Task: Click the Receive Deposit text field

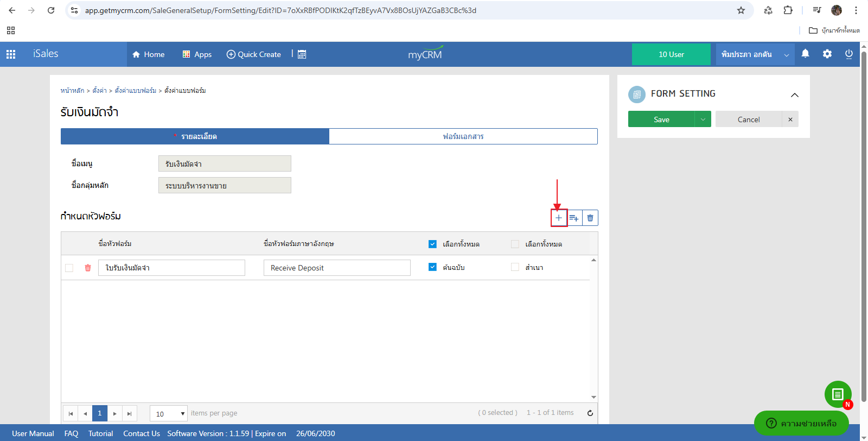Action: pos(336,268)
